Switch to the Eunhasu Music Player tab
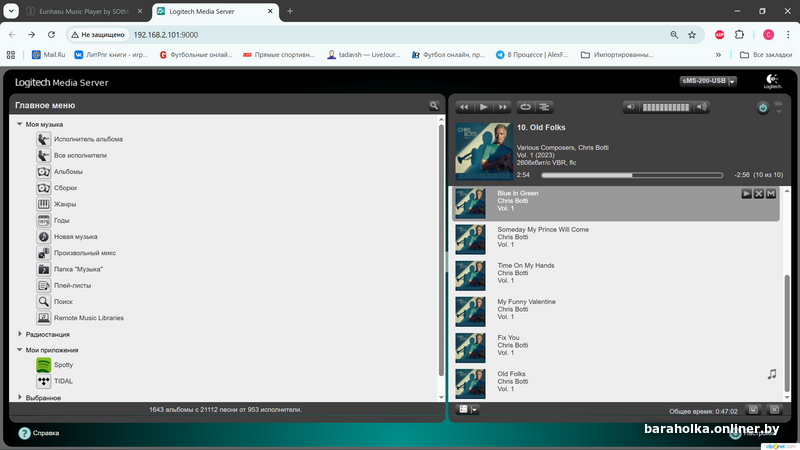Viewport: 800px width, 450px height. (86, 11)
